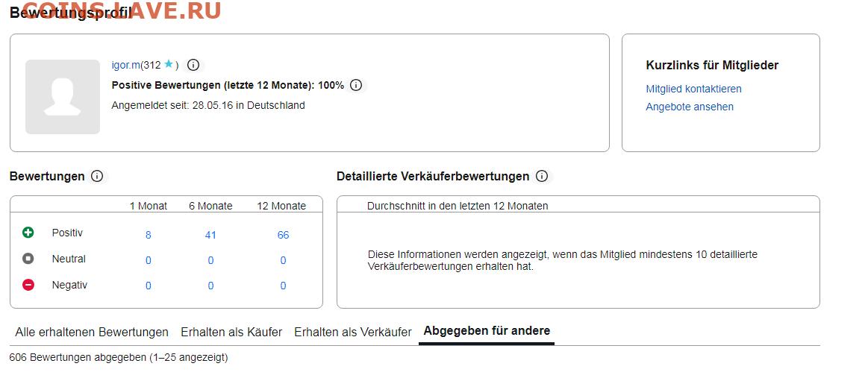868x378 pixels.
Task: Click the grey Neutral icon
Action: 28,259
